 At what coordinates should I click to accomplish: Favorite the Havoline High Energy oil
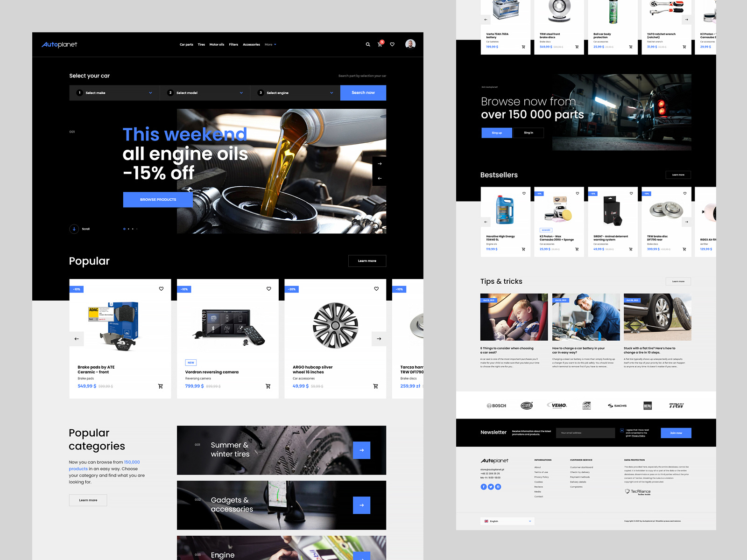523,193
